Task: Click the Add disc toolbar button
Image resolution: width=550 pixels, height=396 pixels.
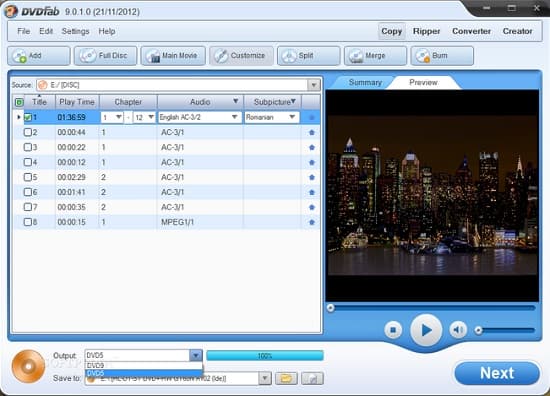Action: click(39, 56)
